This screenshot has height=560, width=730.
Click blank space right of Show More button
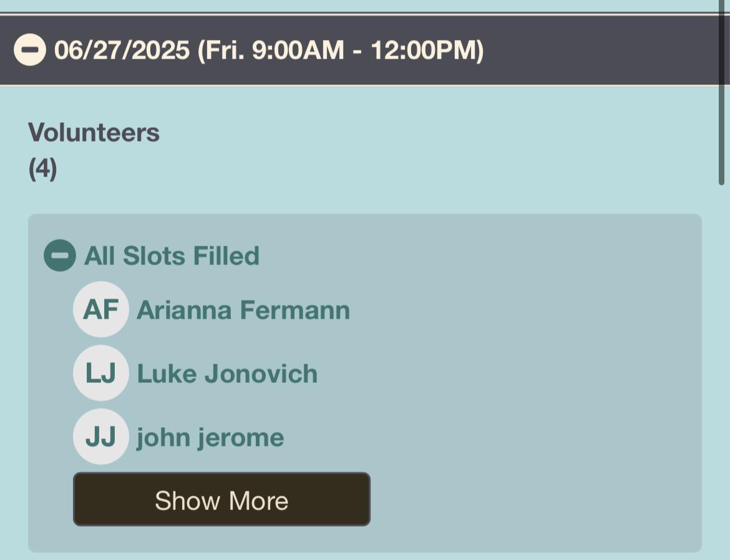pos(530,499)
